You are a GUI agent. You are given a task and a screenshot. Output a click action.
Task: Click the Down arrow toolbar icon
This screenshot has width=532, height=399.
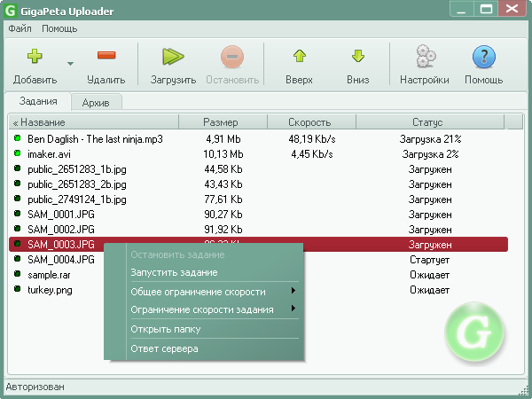(x=357, y=57)
